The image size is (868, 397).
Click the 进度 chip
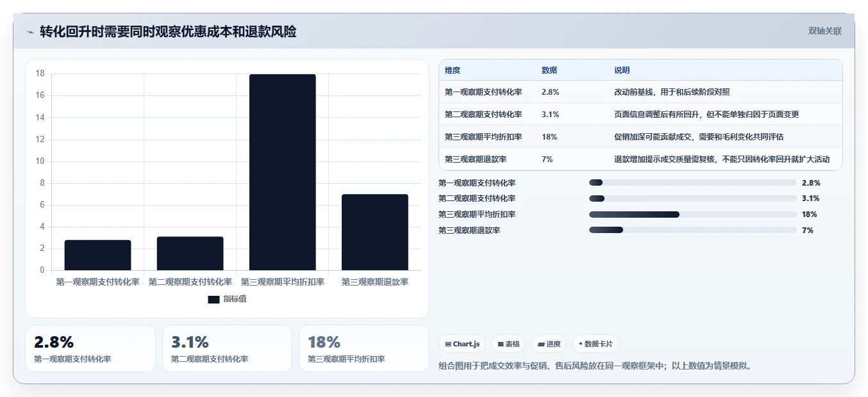click(549, 344)
